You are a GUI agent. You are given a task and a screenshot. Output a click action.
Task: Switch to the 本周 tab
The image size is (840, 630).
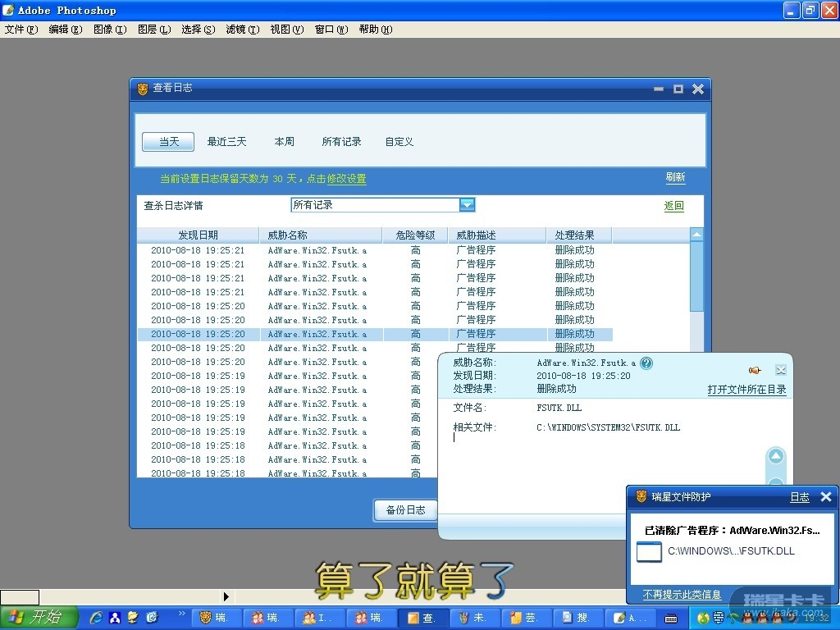pyautogui.click(x=284, y=142)
